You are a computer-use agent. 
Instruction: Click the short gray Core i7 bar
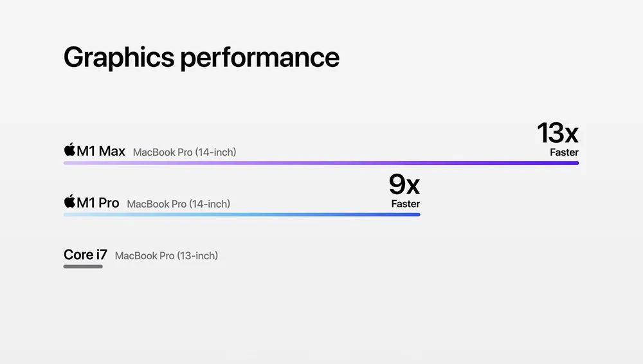(83, 266)
